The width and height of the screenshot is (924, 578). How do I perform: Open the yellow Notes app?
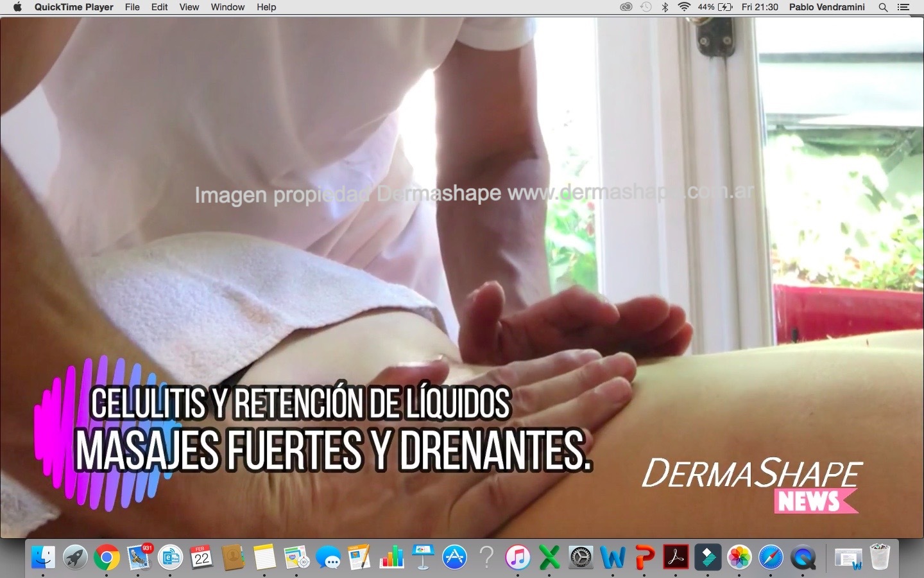tap(264, 557)
